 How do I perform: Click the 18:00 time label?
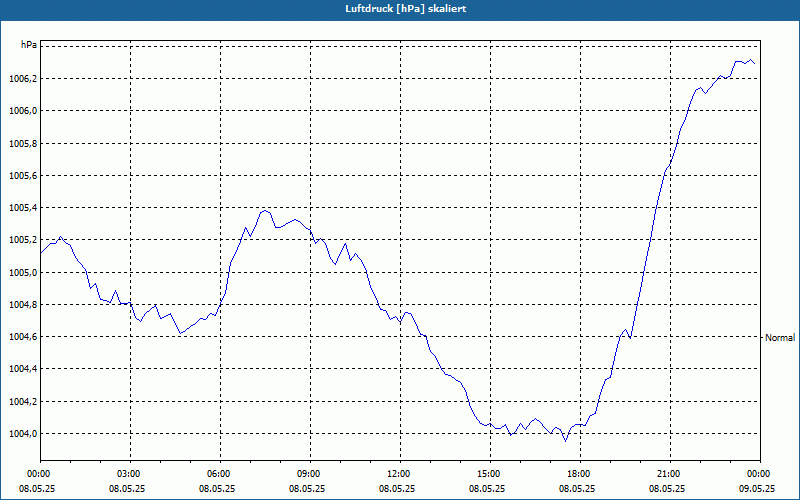(580, 473)
